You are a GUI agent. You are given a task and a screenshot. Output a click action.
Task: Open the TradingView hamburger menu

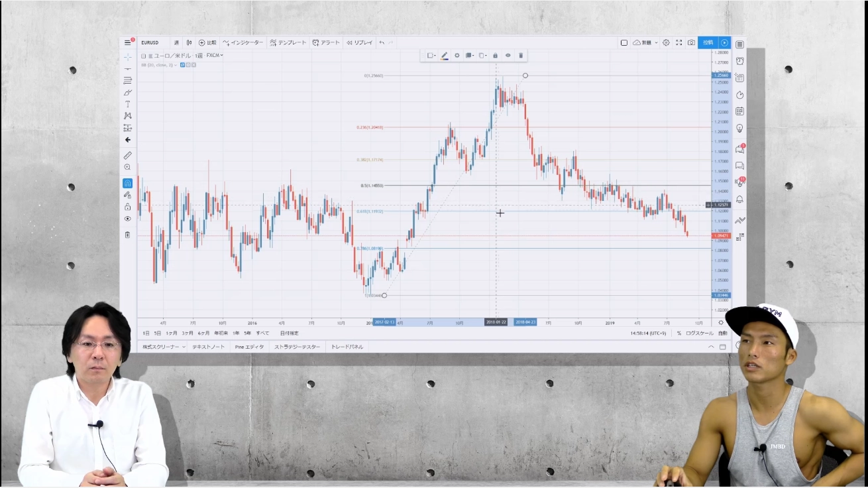(x=128, y=42)
